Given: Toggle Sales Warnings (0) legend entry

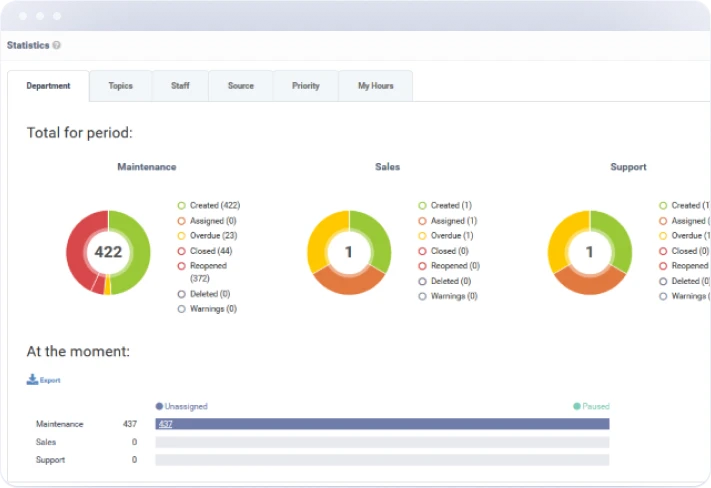Looking at the screenshot, I should pos(454,296).
